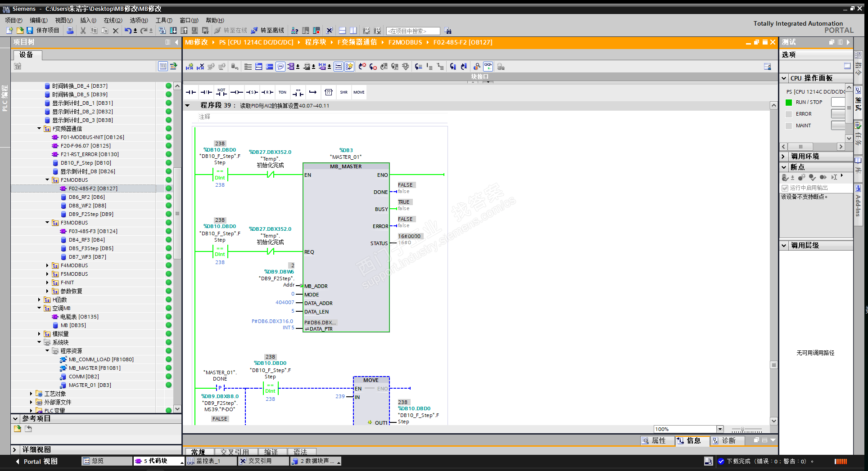Click the save project icon
868x471 pixels.
pyautogui.click(x=30, y=31)
